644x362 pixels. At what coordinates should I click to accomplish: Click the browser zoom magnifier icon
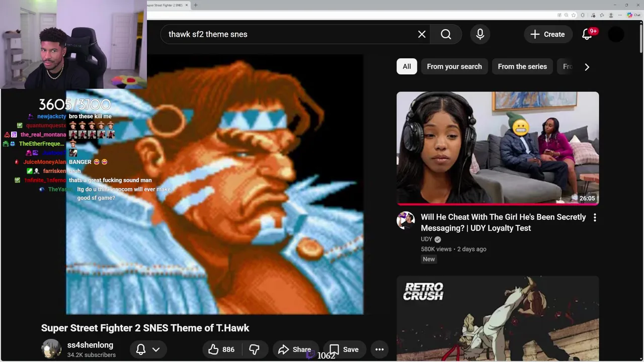pos(566,15)
